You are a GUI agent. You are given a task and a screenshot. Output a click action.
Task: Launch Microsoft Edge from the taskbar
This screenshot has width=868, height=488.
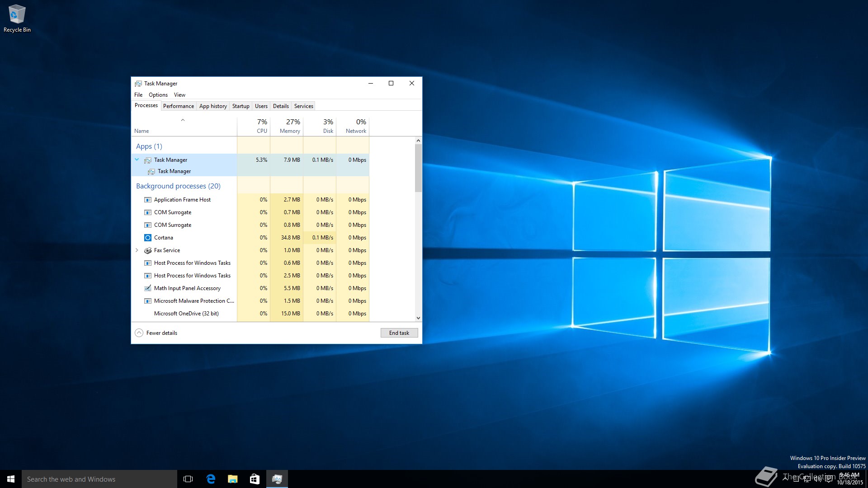[211, 479]
